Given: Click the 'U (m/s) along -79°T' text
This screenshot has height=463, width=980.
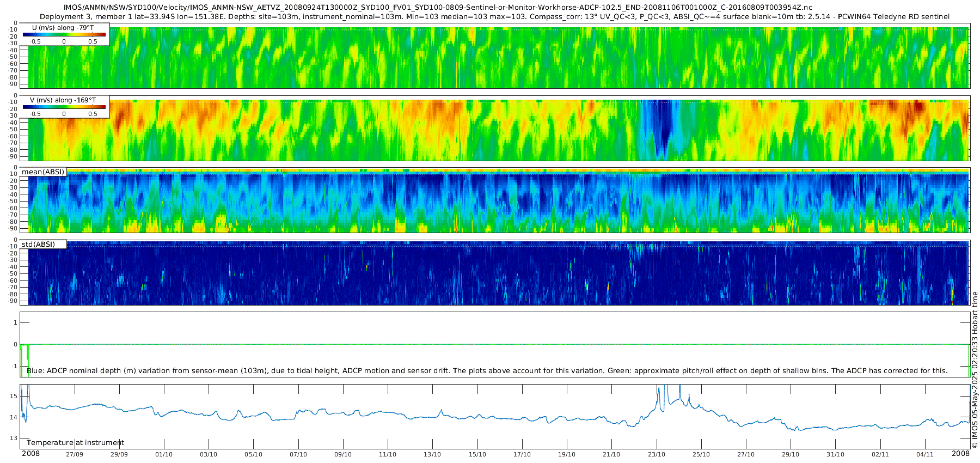Looking at the screenshot, I should pyautogui.click(x=63, y=27).
